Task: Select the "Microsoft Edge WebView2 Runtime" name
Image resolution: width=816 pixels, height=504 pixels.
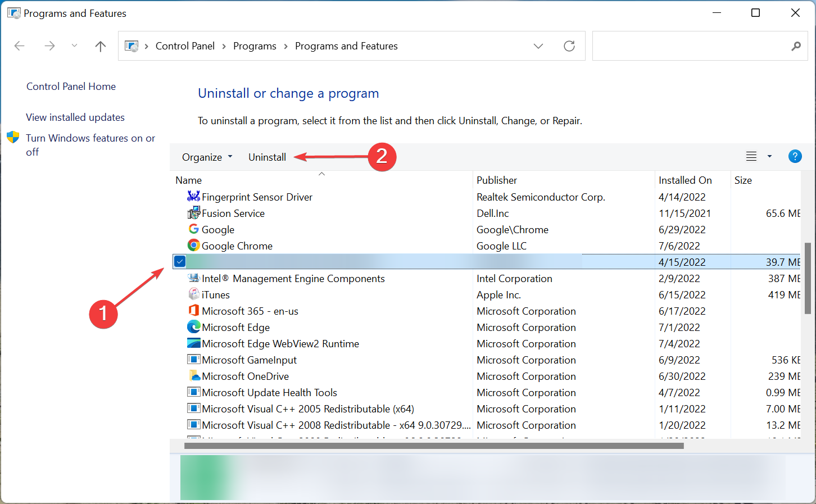Action: pyautogui.click(x=280, y=344)
